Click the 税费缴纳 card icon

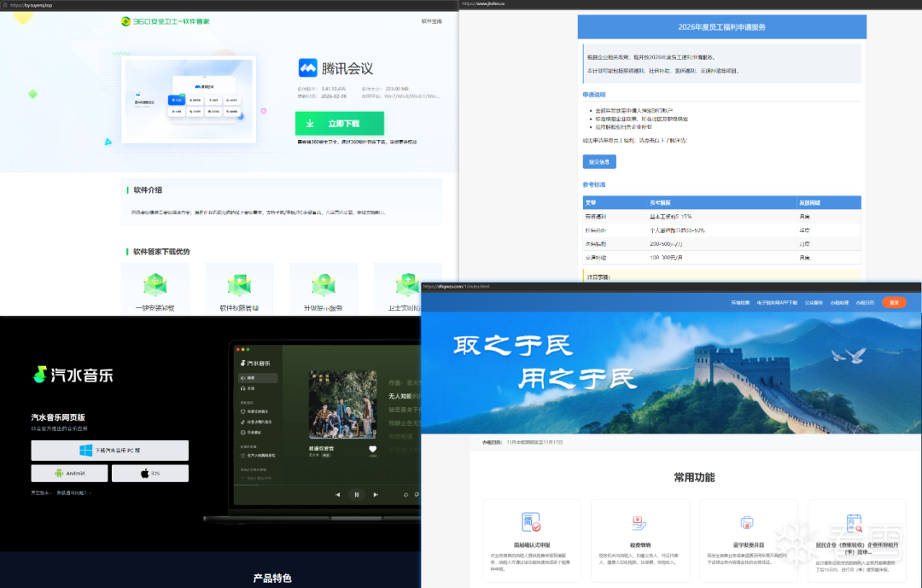(639, 522)
